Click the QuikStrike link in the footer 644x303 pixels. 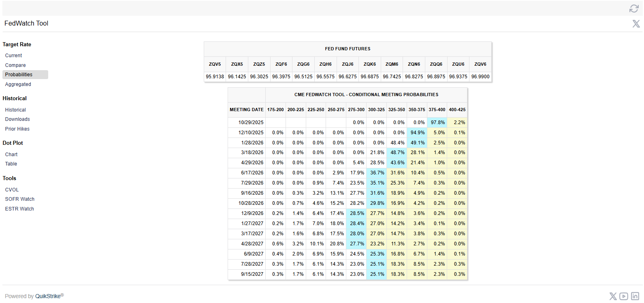pos(48,296)
